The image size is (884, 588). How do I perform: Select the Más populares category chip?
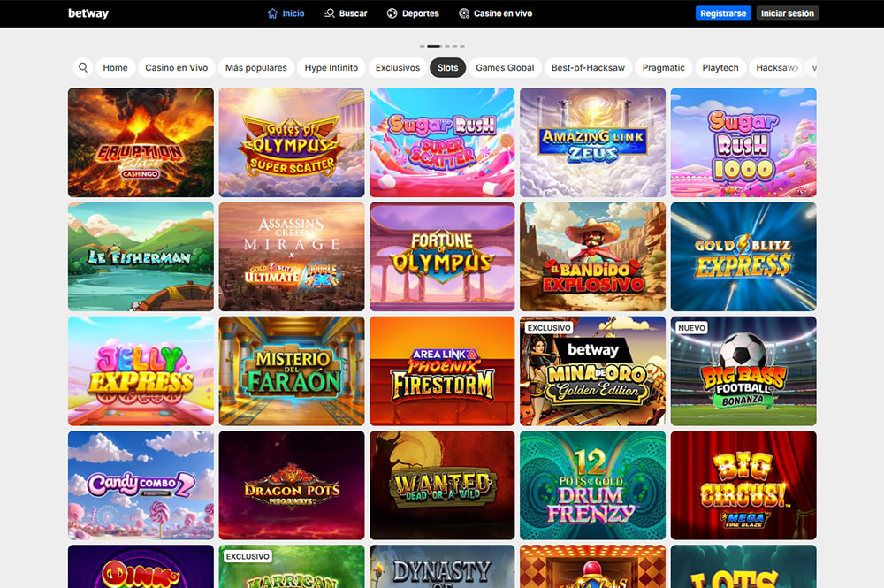[x=256, y=68]
